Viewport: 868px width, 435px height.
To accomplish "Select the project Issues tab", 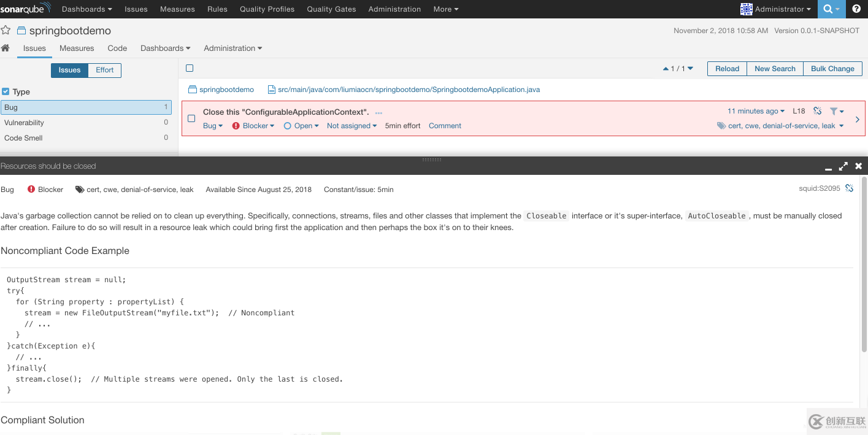I will (34, 48).
